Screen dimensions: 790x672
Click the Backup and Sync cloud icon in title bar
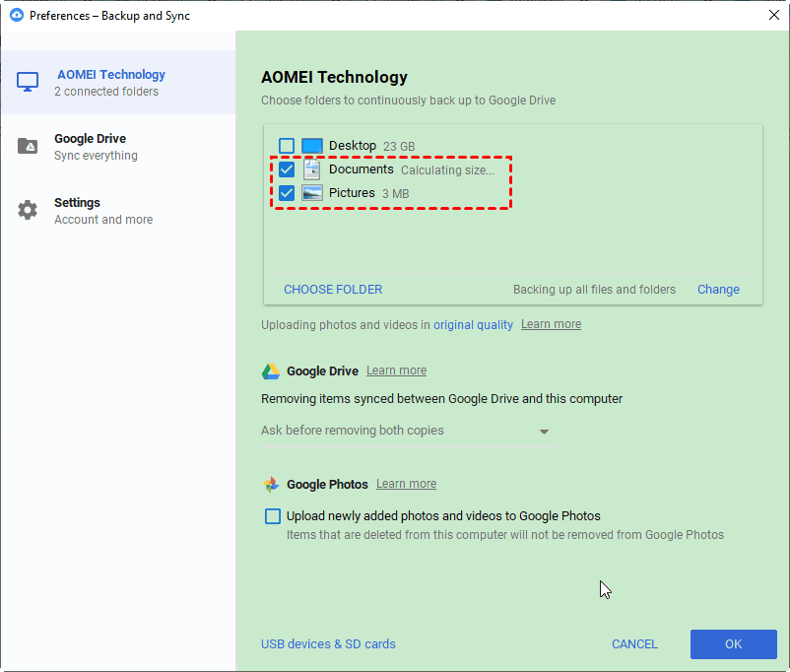click(16, 15)
